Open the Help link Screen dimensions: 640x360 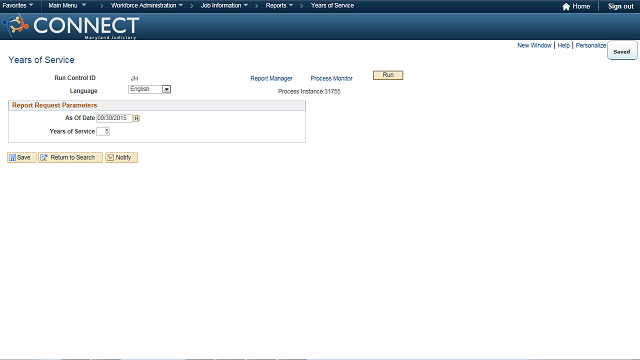[563, 45]
